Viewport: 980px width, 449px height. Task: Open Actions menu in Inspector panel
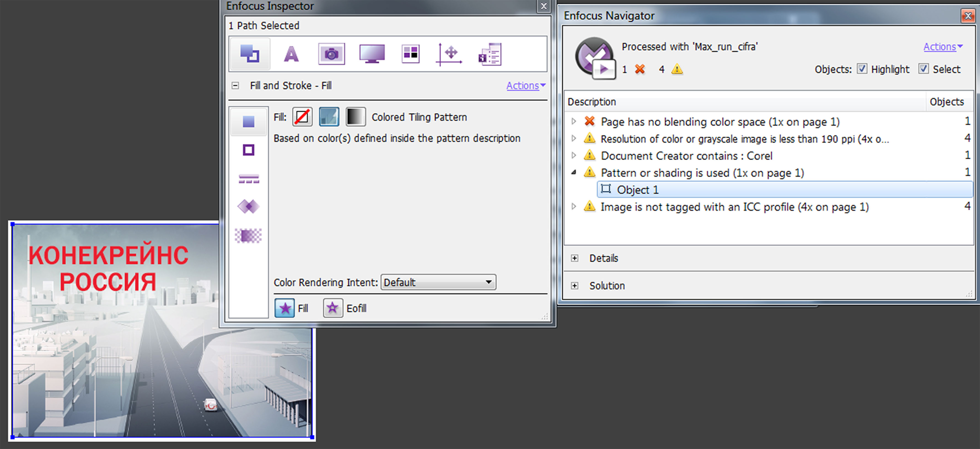click(x=526, y=85)
